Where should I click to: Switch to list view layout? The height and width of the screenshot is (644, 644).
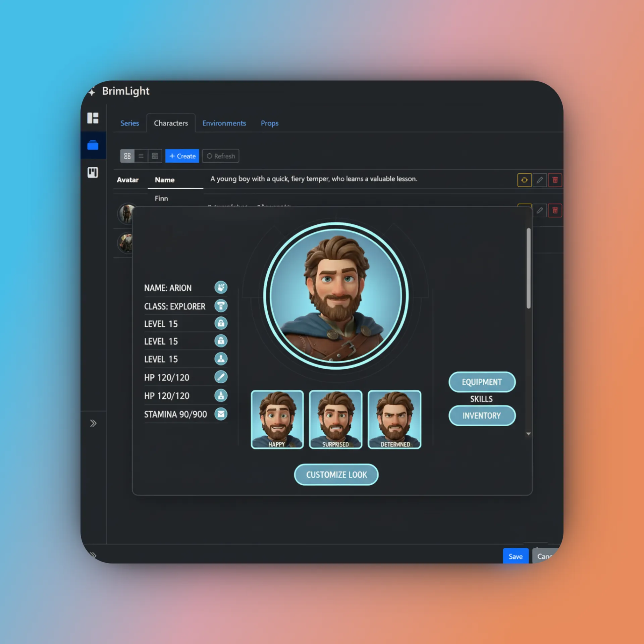tap(141, 156)
